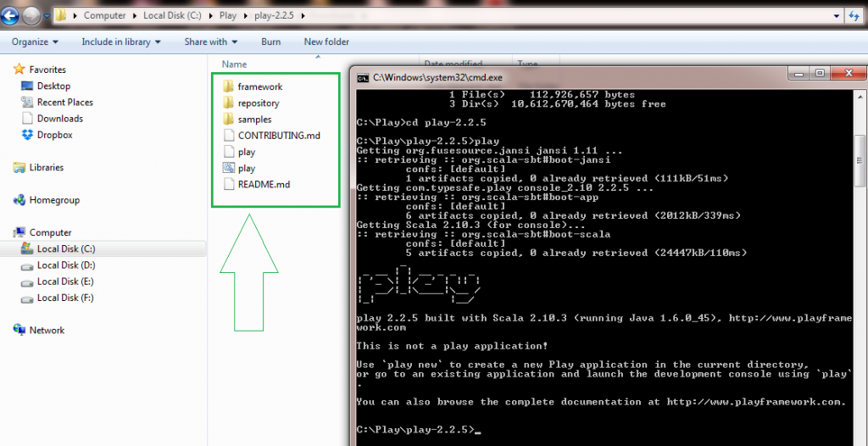Viewport: 868px width, 446px height.
Task: Click the Forward navigation arrow in Explorer
Action: tap(31, 15)
